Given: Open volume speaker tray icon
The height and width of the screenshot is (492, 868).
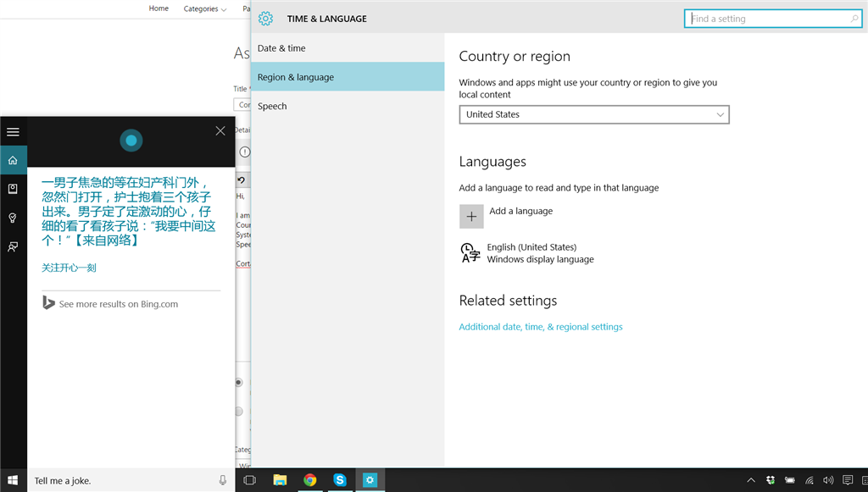Looking at the screenshot, I should pyautogui.click(x=828, y=480).
